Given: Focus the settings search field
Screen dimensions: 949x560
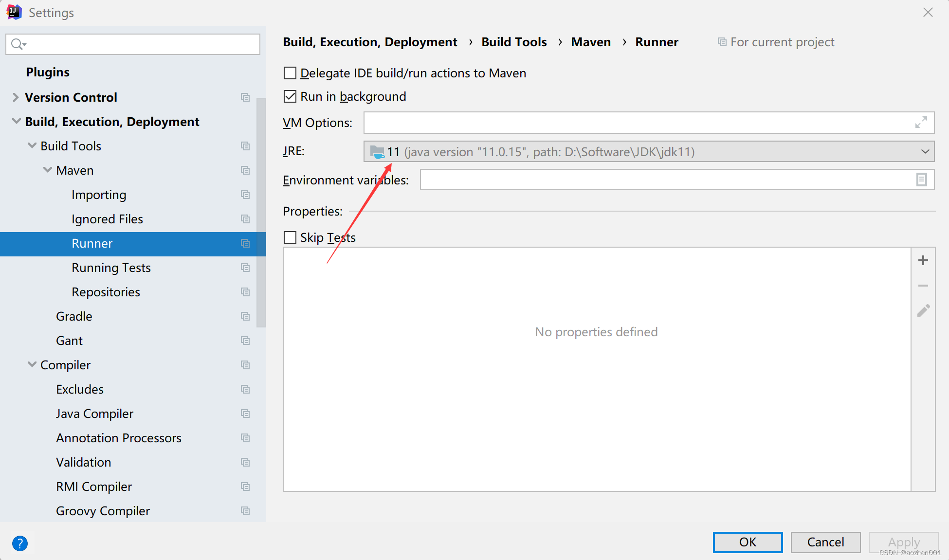Looking at the screenshot, I should point(133,44).
